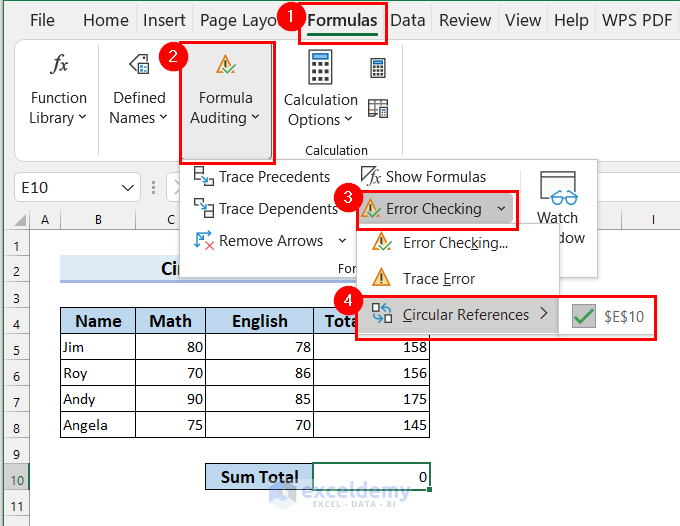The width and height of the screenshot is (680, 526).
Task: Open the Name Box dropdown arrow
Action: 129,187
